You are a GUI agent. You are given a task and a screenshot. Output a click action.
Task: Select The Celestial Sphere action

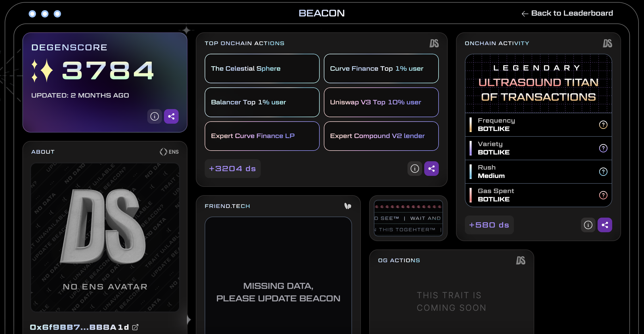(262, 68)
